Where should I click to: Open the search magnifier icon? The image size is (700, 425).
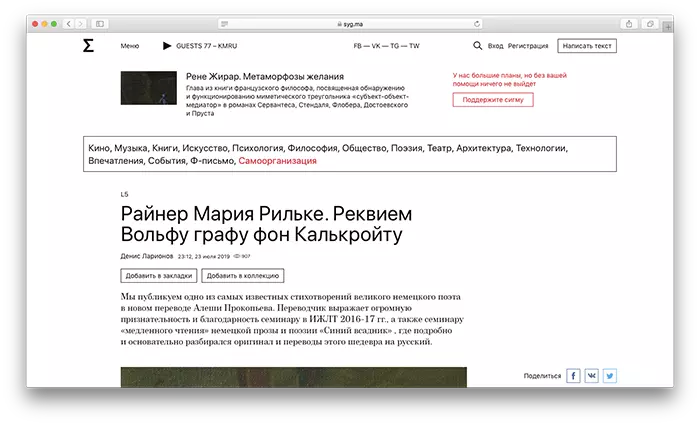coord(477,46)
